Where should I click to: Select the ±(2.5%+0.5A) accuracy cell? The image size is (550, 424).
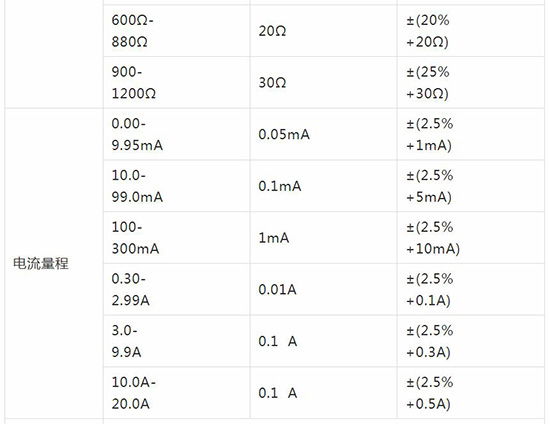click(471, 393)
